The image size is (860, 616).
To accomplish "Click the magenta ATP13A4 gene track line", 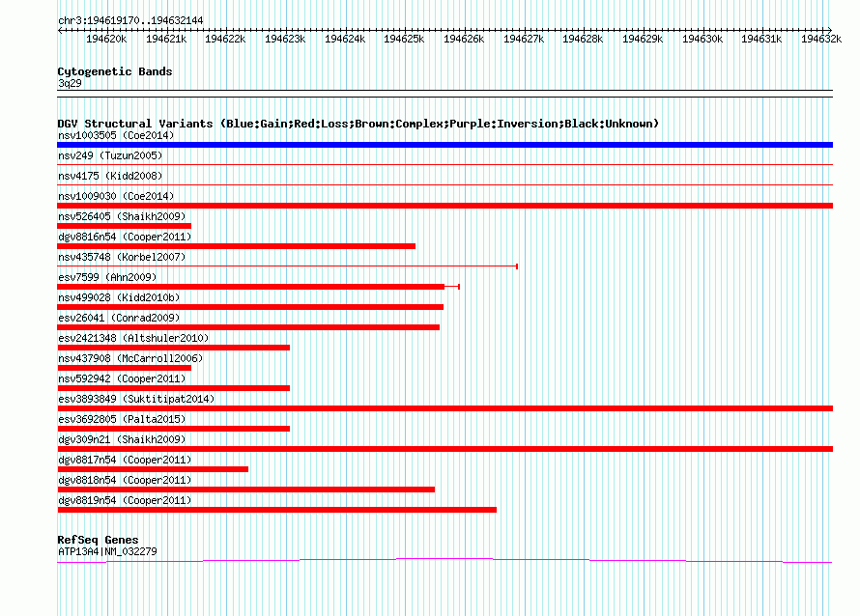I will tap(444, 560).
